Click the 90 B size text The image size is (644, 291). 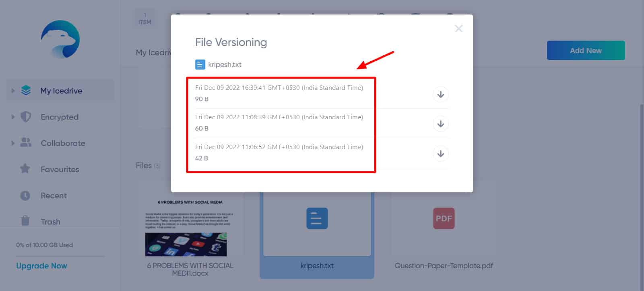(x=202, y=99)
